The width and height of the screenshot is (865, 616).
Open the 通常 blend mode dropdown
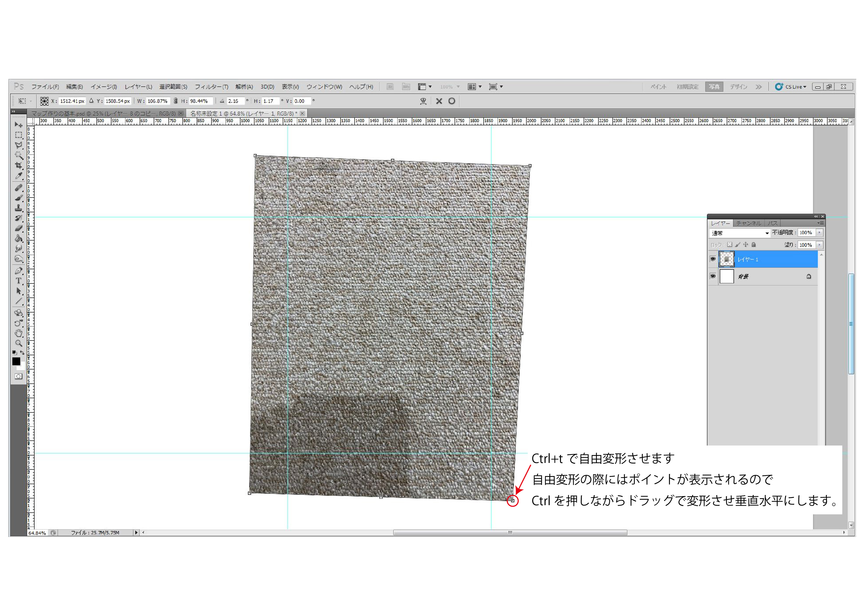point(740,233)
